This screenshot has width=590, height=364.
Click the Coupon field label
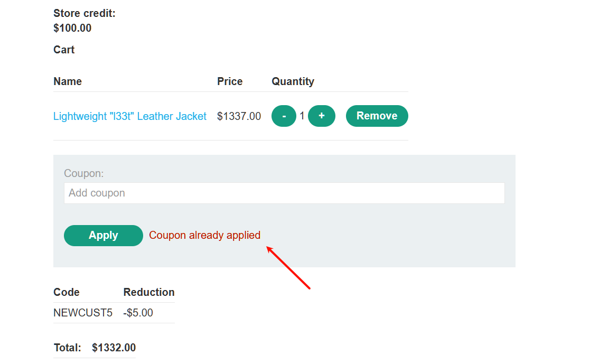point(84,173)
